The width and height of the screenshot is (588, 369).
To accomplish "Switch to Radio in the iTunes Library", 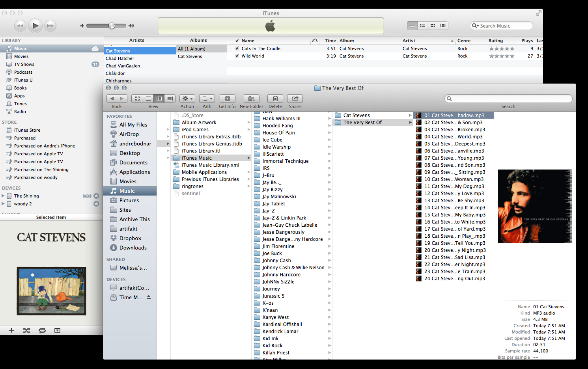I will (x=20, y=111).
